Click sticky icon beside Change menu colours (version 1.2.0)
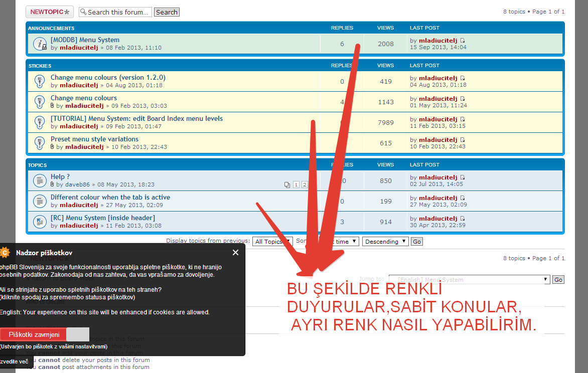Screen dimensions: 588x373 tap(39, 81)
